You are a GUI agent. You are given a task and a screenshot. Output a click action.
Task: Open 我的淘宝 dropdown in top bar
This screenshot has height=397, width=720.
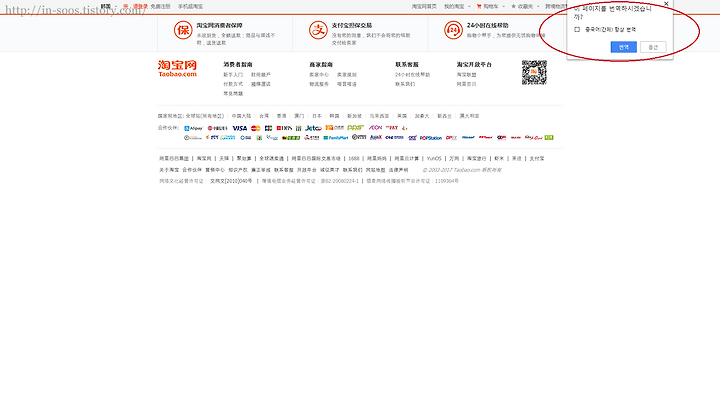[x=457, y=6]
